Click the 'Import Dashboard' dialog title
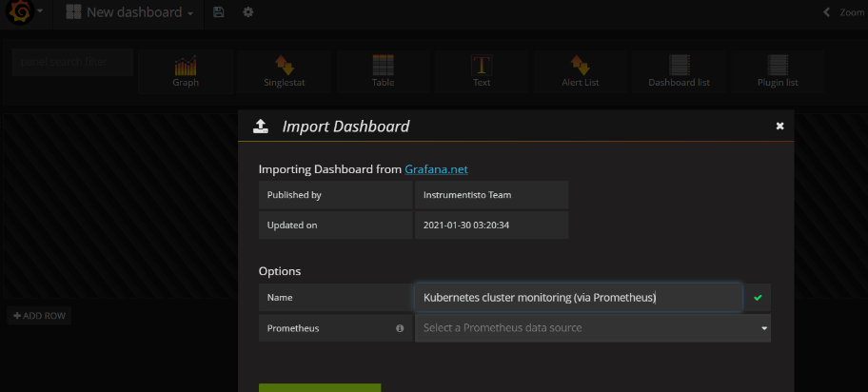 click(x=346, y=127)
